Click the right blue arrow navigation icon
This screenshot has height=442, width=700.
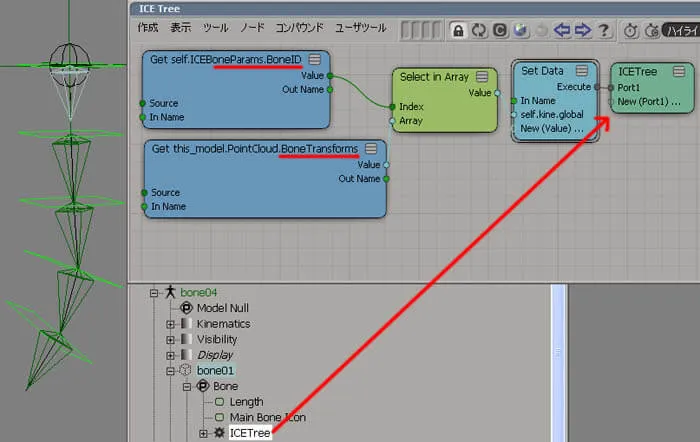(583, 30)
